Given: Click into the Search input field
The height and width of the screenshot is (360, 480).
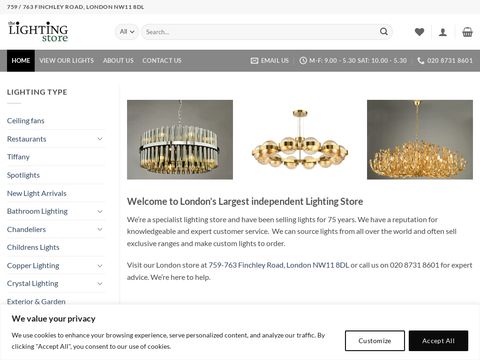Looking at the screenshot, I should pos(260,32).
